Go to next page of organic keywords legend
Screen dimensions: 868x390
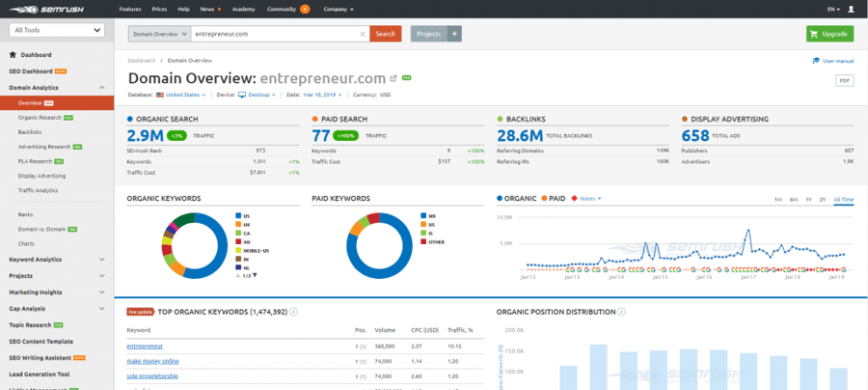tap(256, 275)
